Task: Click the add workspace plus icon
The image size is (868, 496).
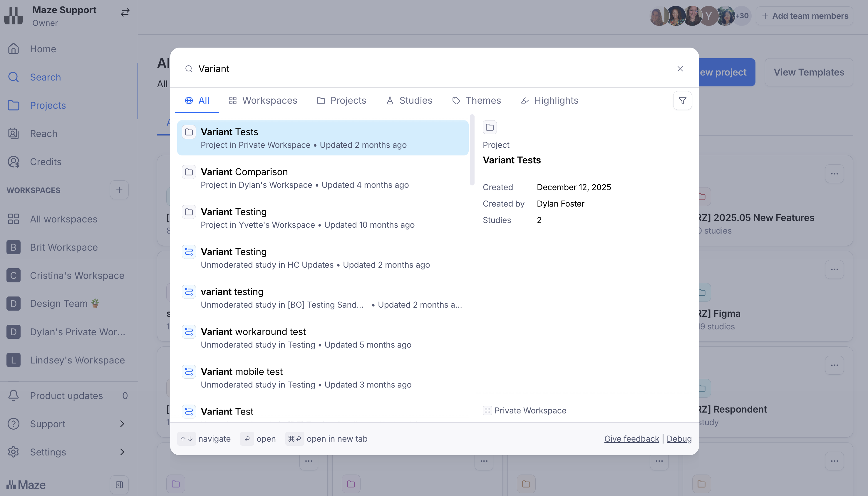Action: tap(119, 190)
